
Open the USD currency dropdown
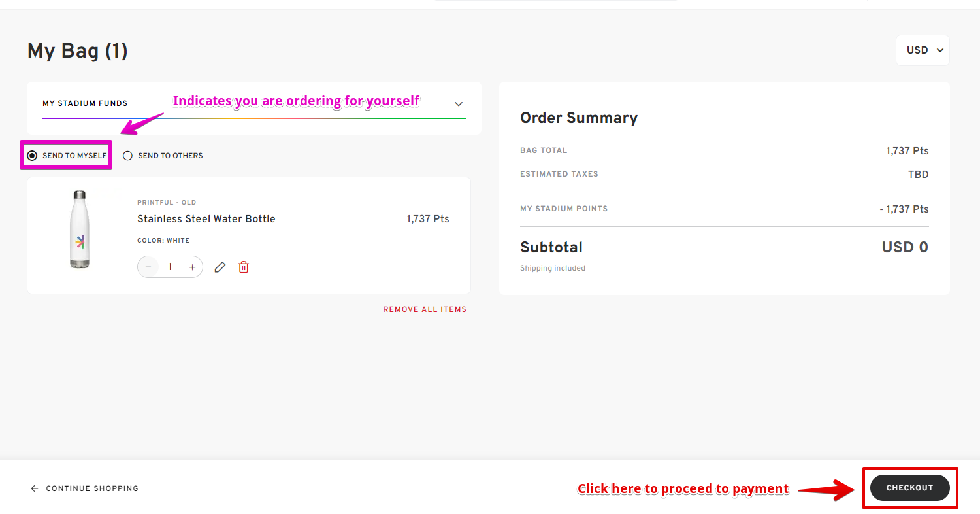[x=923, y=50]
